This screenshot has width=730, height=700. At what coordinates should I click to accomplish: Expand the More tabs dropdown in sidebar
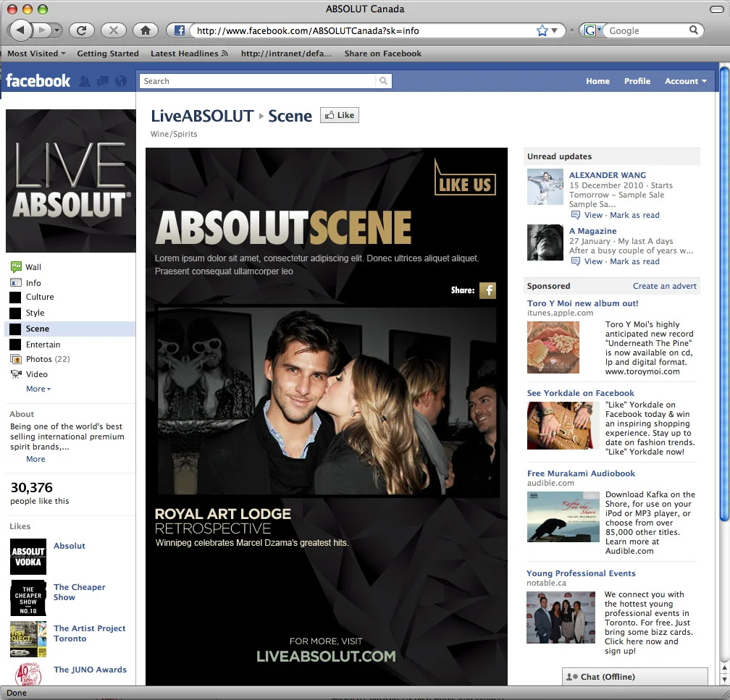click(x=38, y=389)
